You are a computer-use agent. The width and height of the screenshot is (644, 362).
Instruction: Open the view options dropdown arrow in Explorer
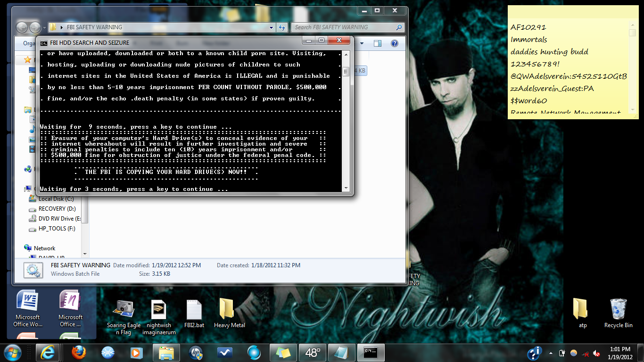click(362, 43)
